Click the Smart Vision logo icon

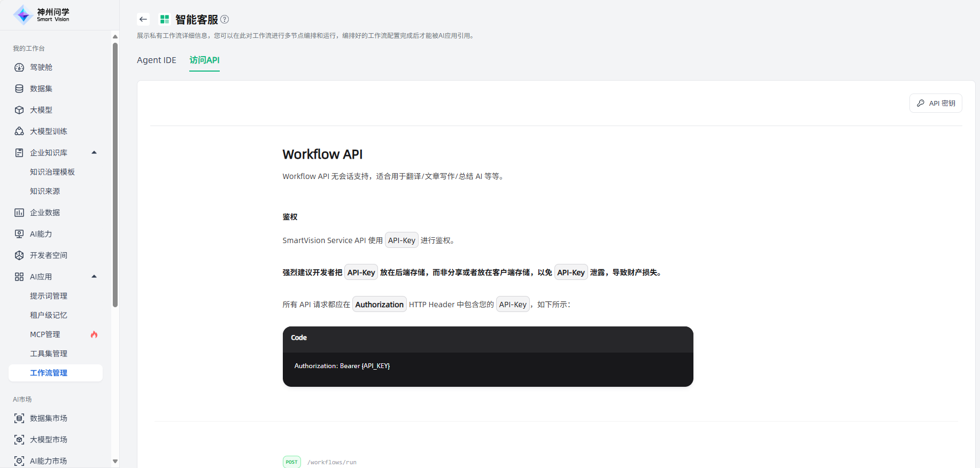pos(23,15)
